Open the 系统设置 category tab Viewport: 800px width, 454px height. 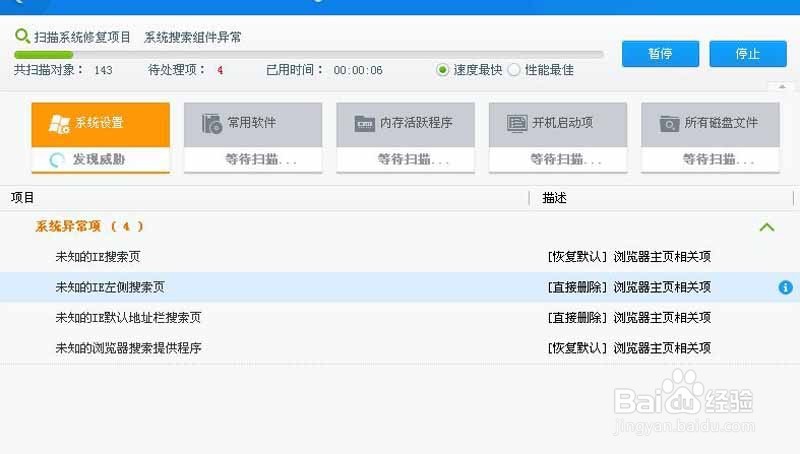point(101,124)
